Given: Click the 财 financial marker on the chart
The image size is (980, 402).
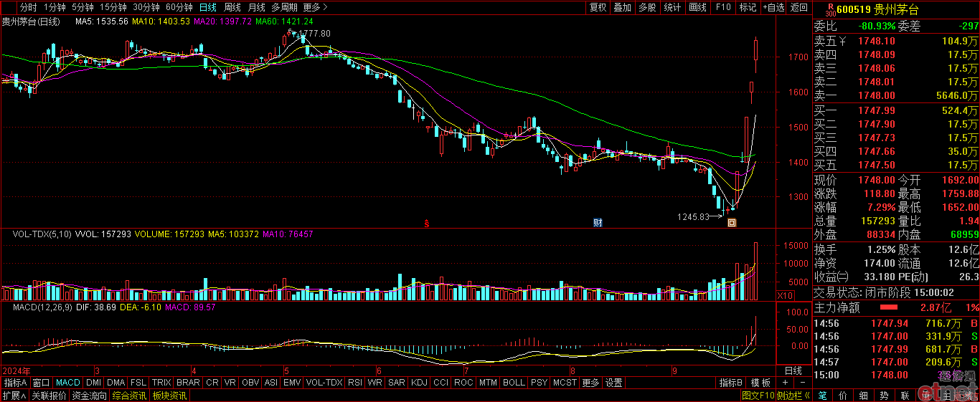Looking at the screenshot, I should tap(597, 223).
